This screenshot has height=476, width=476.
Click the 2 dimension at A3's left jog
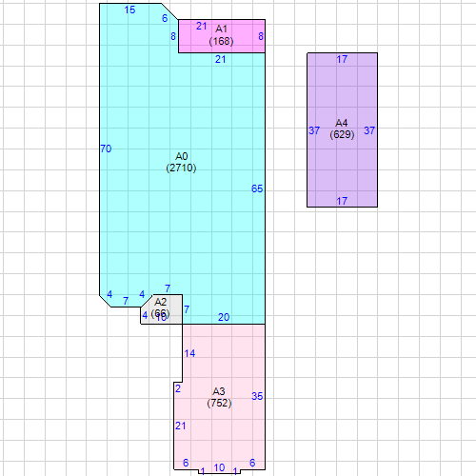coord(178,388)
